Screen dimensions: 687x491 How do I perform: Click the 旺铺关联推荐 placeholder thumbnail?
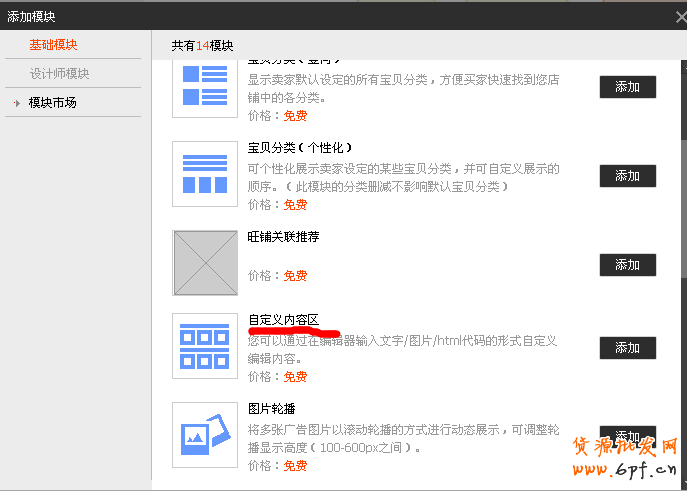point(204,263)
